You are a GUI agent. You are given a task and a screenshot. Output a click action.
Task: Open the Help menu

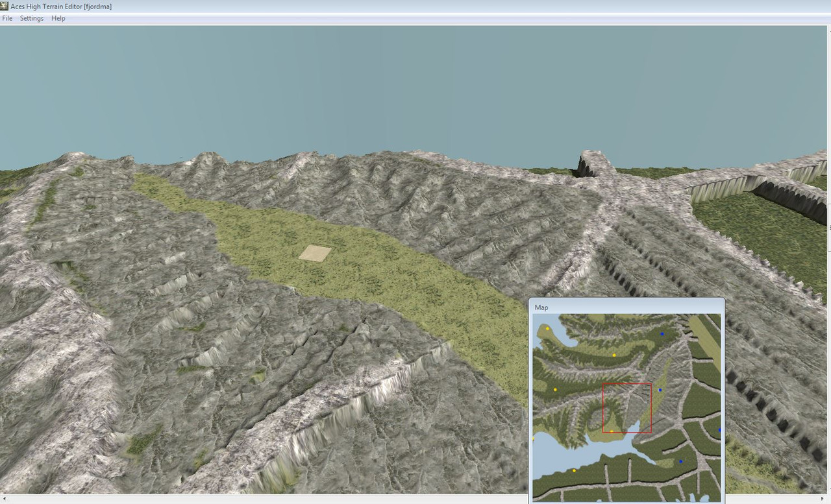(x=58, y=18)
